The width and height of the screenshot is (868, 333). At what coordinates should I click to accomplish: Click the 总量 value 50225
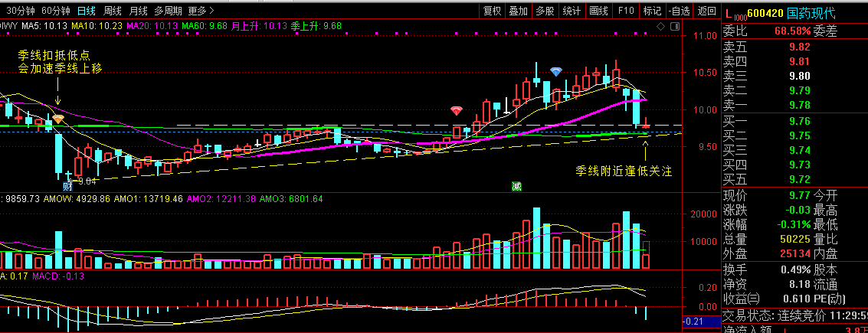[795, 240]
